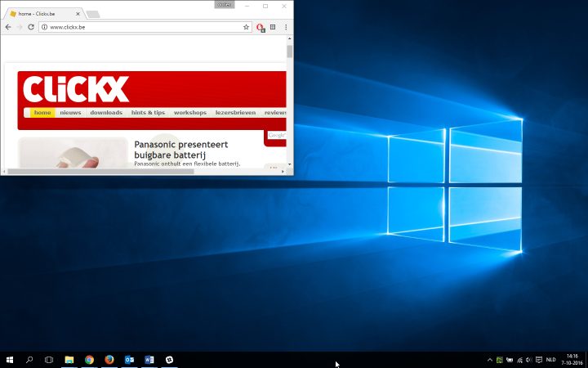Open the Chrome three-dot menu
The width and height of the screenshot is (588, 368).
286,27
